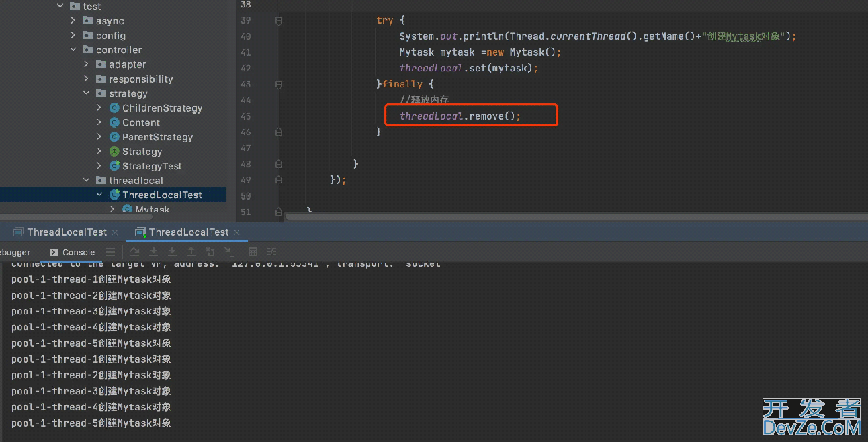Click the Content class icon
Screen dimensions: 868x442
click(x=114, y=122)
